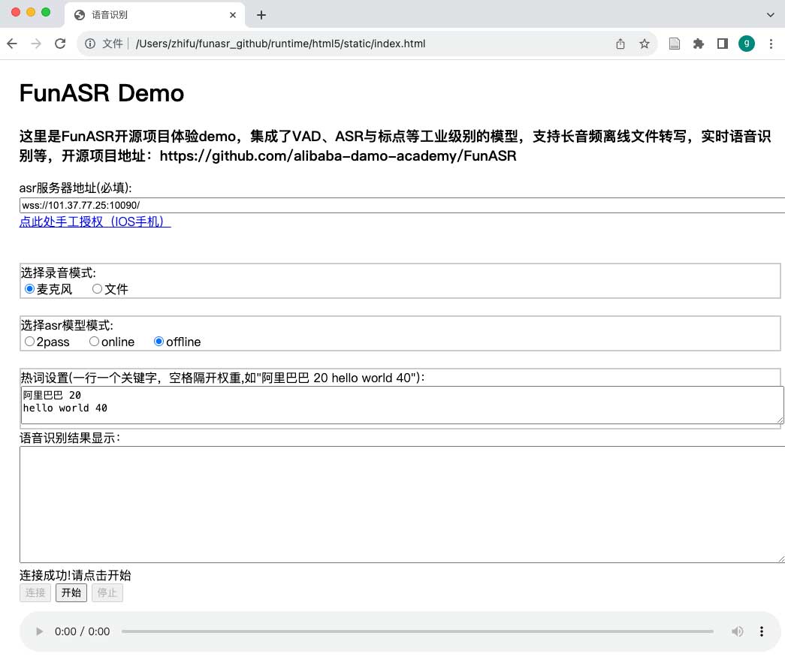Open a new browser tab
This screenshot has height=672, width=785.
point(261,15)
